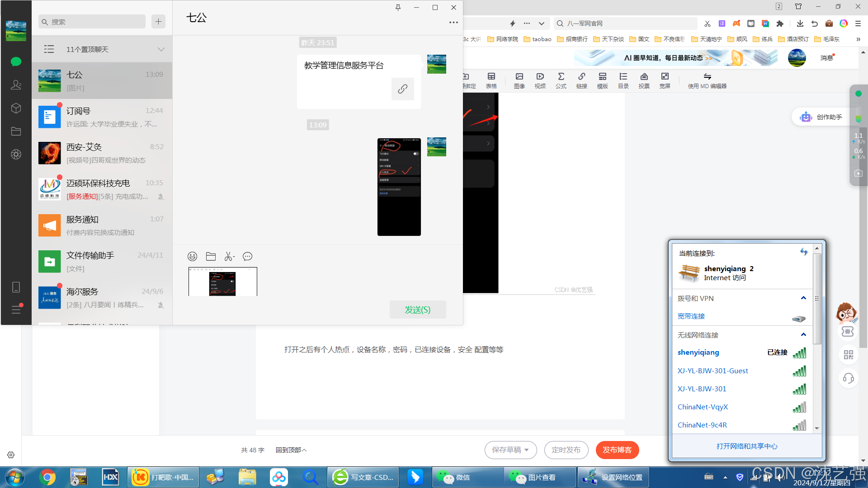The image size is (868, 488).
Task: Click the network list scrollbar down arrow
Action: point(817,428)
